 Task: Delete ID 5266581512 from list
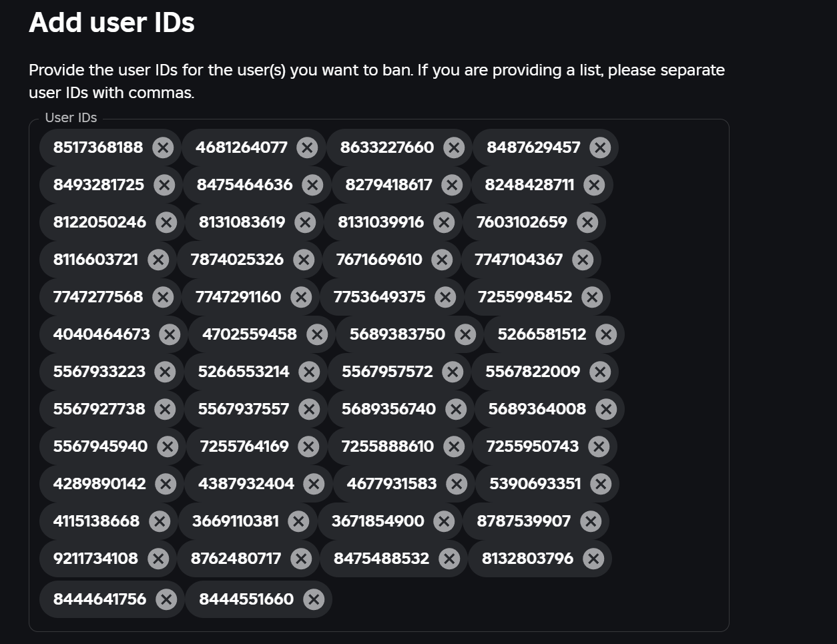[x=606, y=334]
